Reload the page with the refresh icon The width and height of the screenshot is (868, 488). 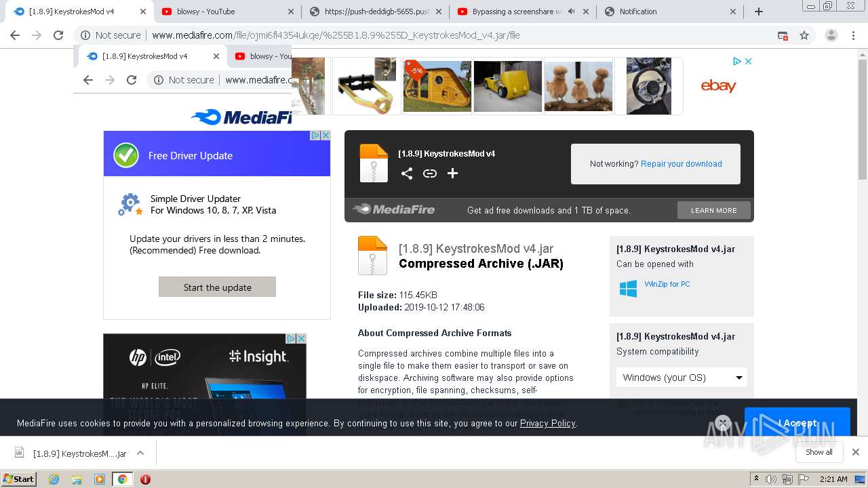coord(58,35)
